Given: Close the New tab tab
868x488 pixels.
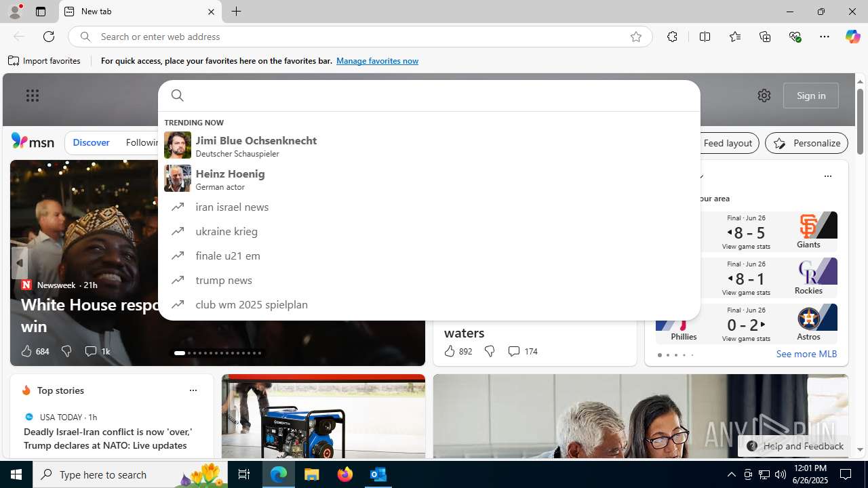Looking at the screenshot, I should pos(211,12).
